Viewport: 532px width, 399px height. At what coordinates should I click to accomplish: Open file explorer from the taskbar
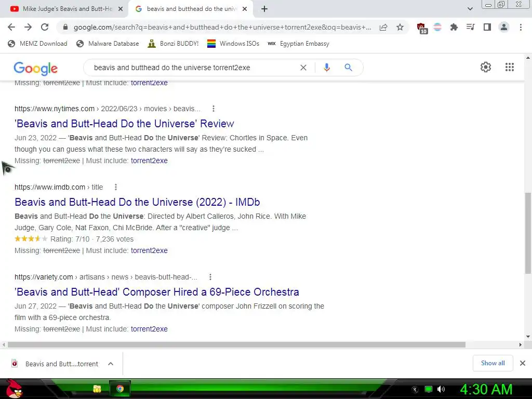coord(97,389)
